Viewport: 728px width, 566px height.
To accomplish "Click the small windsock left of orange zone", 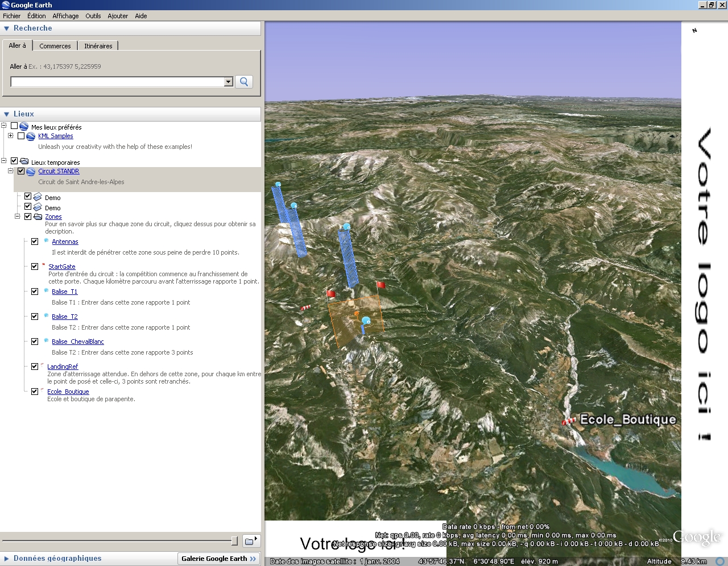I will pyautogui.click(x=305, y=308).
